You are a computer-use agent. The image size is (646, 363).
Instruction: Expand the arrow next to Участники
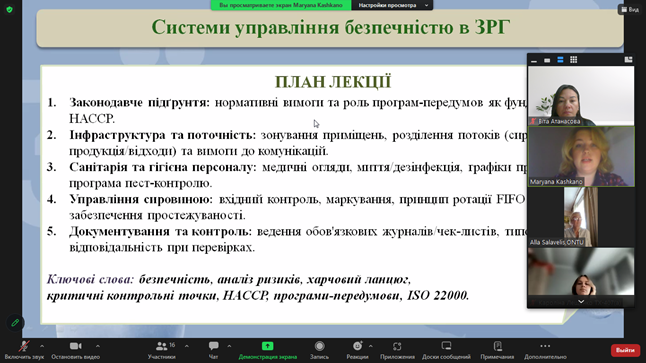point(187,346)
